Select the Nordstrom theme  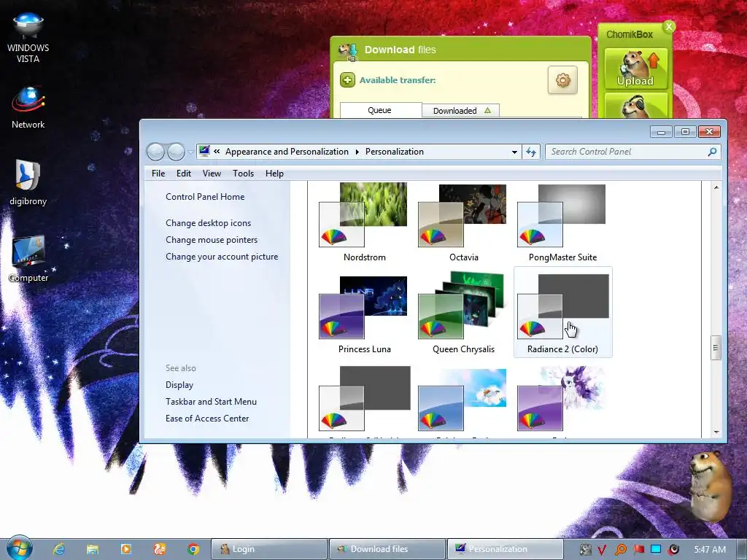point(364,223)
